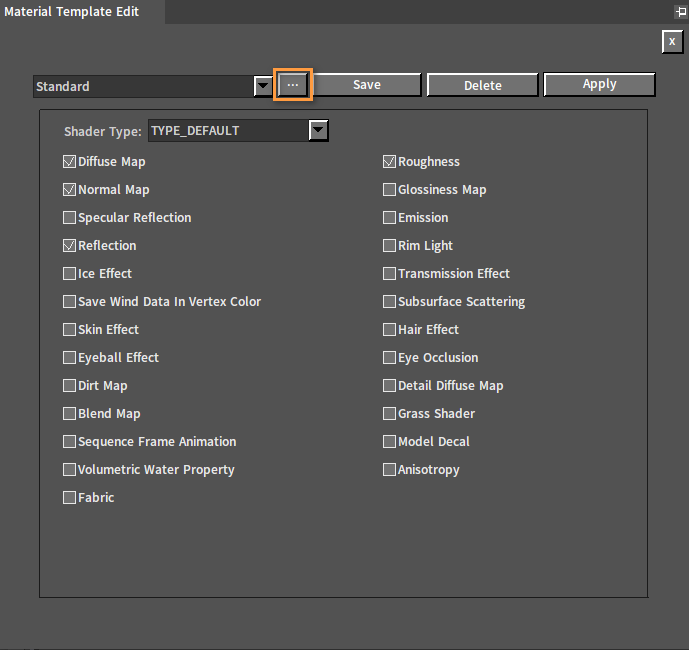Select the Material Template Edit tab
Viewport: 689px width, 650px height.
tap(70, 12)
